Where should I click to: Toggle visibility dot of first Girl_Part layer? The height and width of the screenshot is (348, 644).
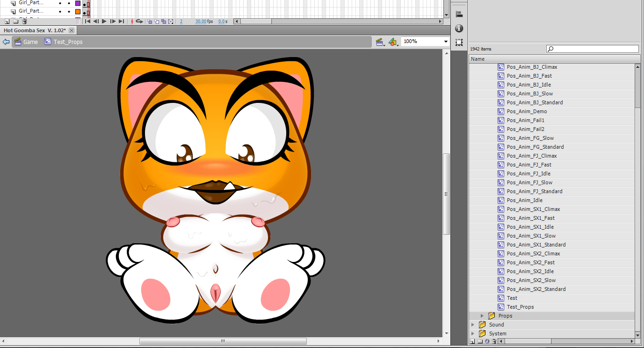60,3
